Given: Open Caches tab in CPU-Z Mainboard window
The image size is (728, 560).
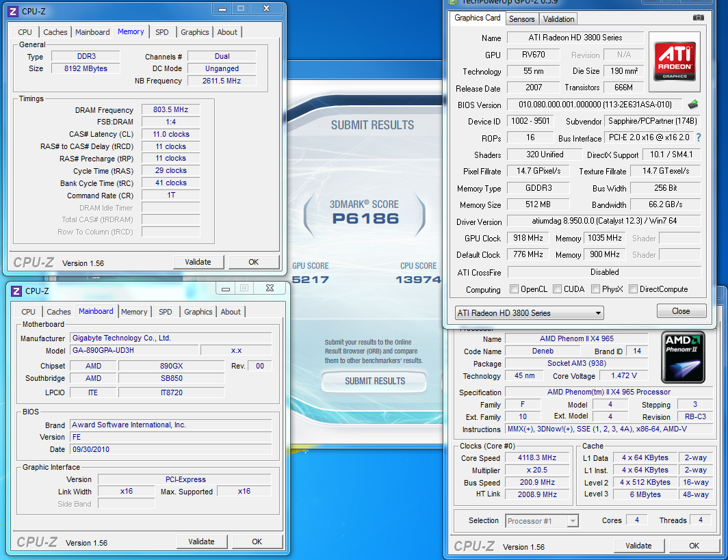Looking at the screenshot, I should pos(59,312).
